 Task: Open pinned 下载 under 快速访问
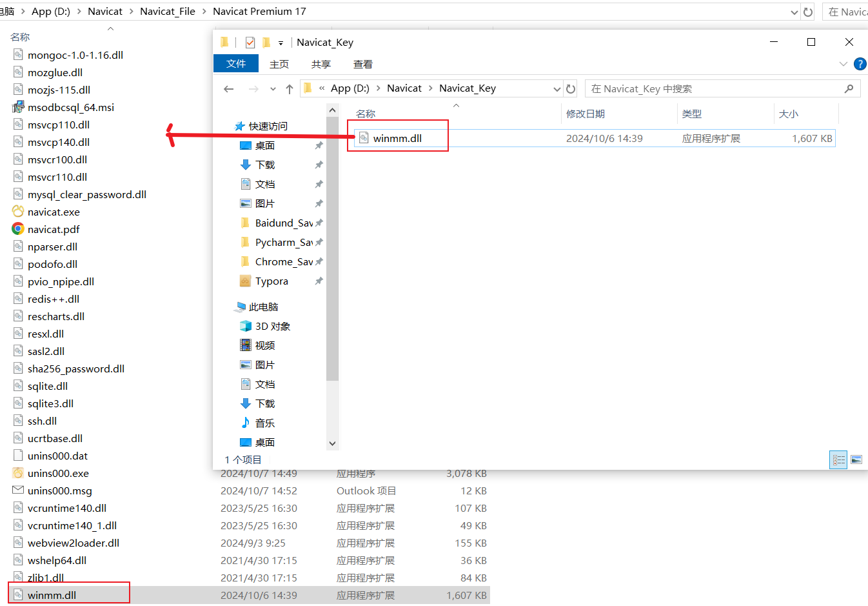point(265,165)
